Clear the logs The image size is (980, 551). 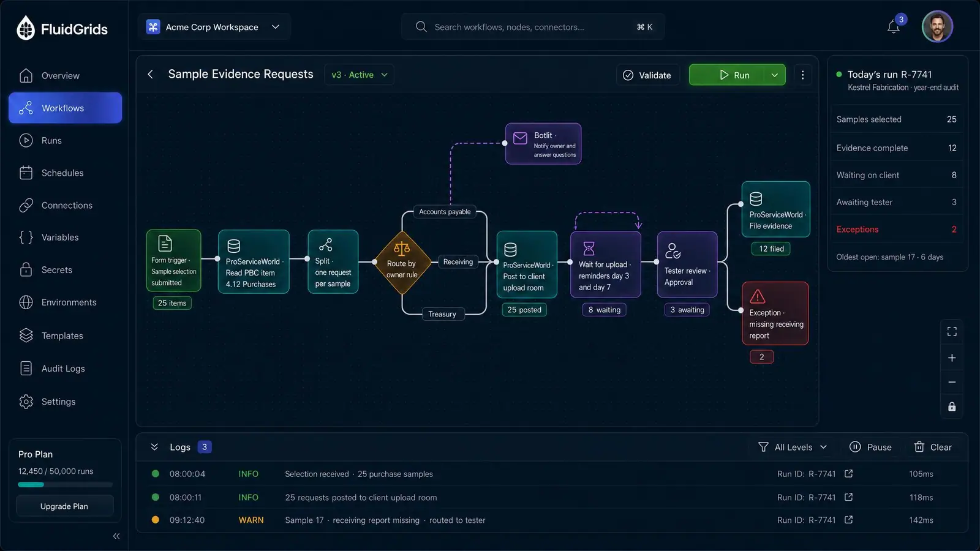pos(932,447)
